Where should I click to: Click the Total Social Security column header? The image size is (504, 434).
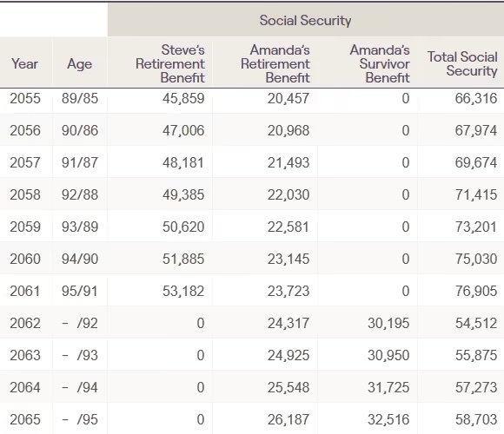pos(462,63)
